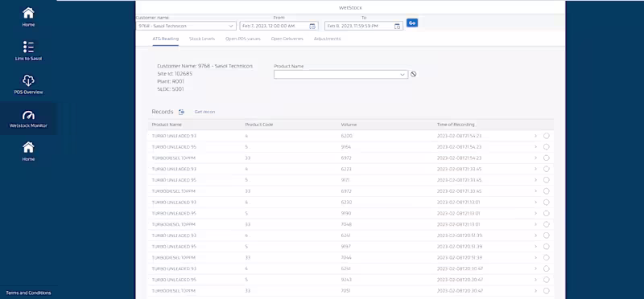Screen dimensions: 644x299
Task: Click the top Home icon in sidebar
Action: (28, 13)
